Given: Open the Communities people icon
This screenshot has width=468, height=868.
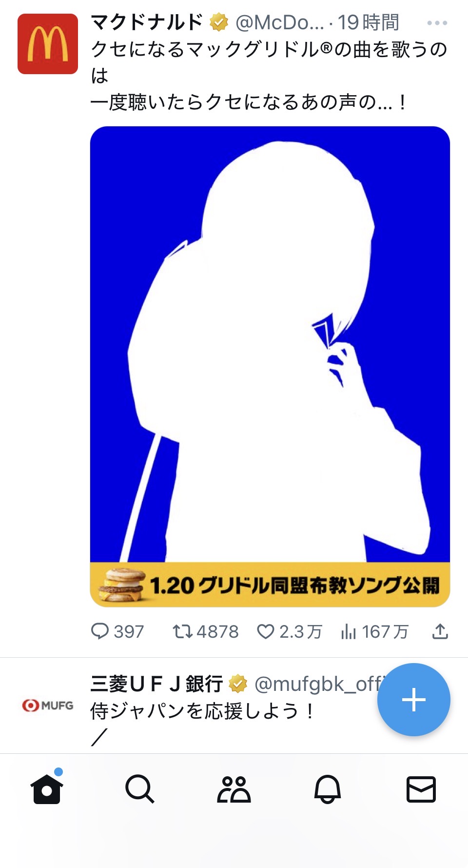Looking at the screenshot, I should [234, 788].
